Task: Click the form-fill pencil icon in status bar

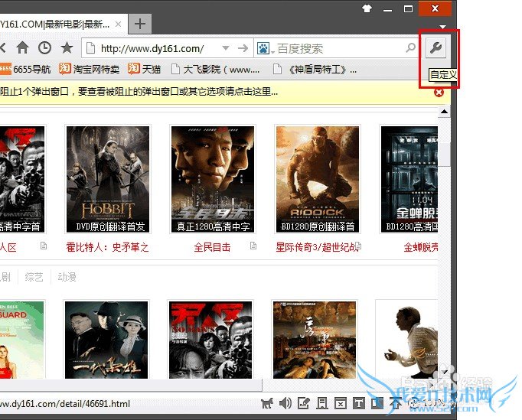Action: pos(303,404)
